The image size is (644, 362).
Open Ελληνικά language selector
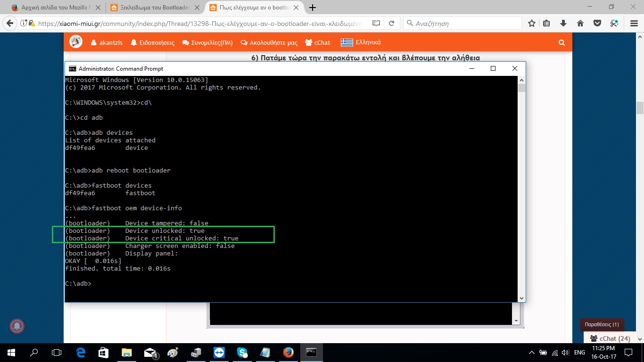(361, 42)
